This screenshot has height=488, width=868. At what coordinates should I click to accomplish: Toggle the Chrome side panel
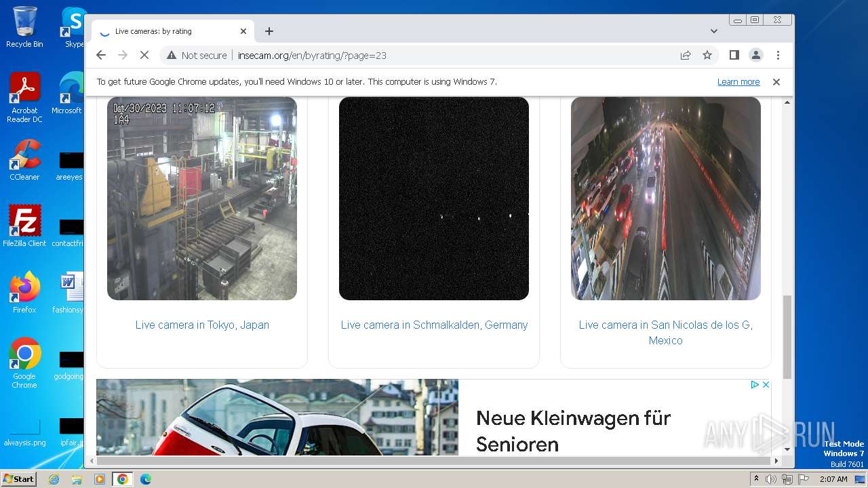pyautogui.click(x=734, y=56)
